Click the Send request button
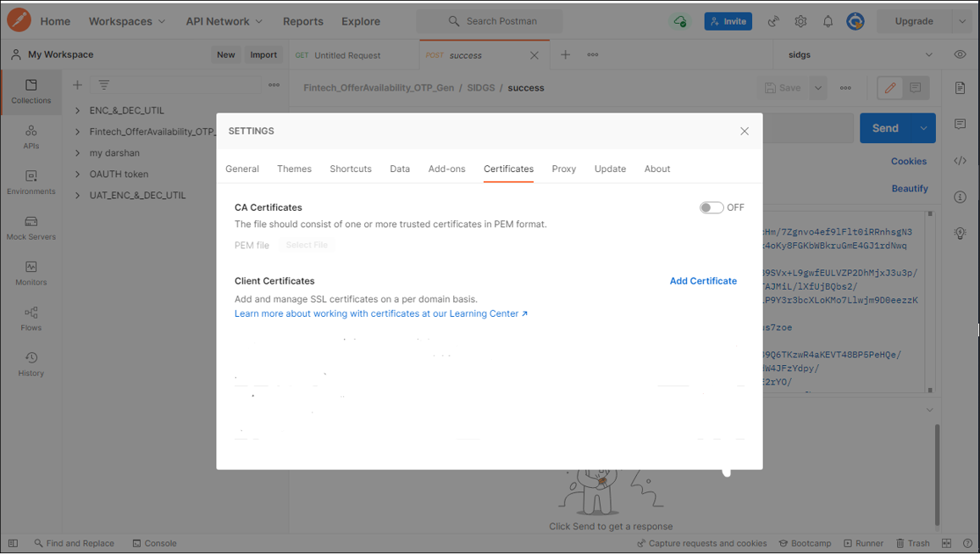The width and height of the screenshot is (980, 554). coord(885,128)
